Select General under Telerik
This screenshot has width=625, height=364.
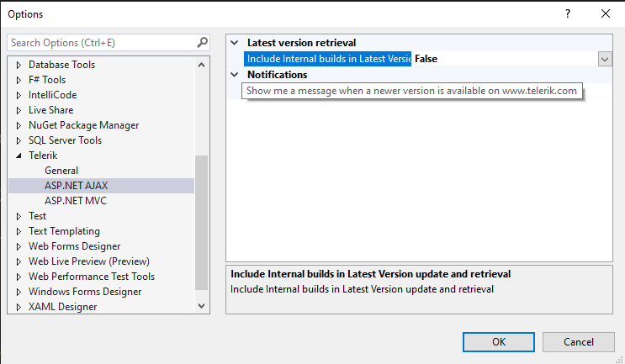click(61, 171)
